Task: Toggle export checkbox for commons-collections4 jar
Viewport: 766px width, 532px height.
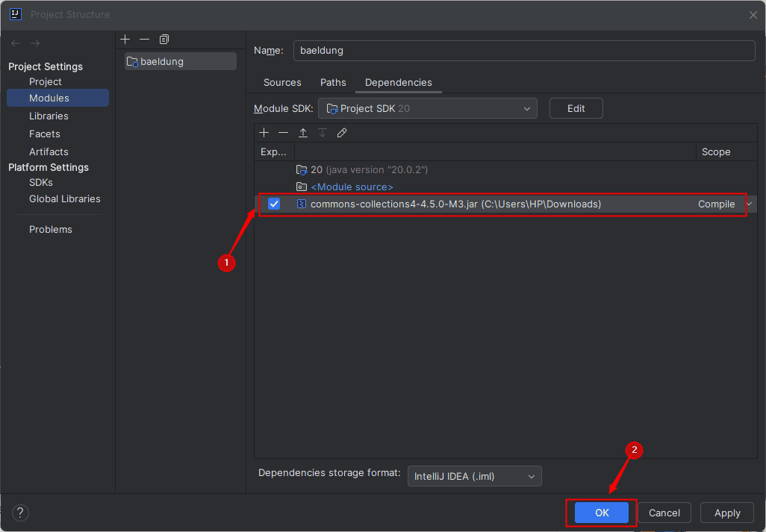Action: 274,204
